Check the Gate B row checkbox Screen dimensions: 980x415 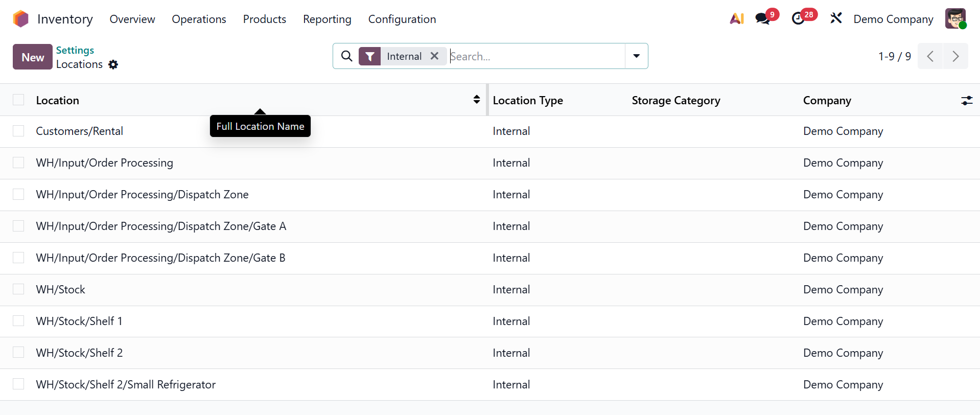[x=18, y=258]
